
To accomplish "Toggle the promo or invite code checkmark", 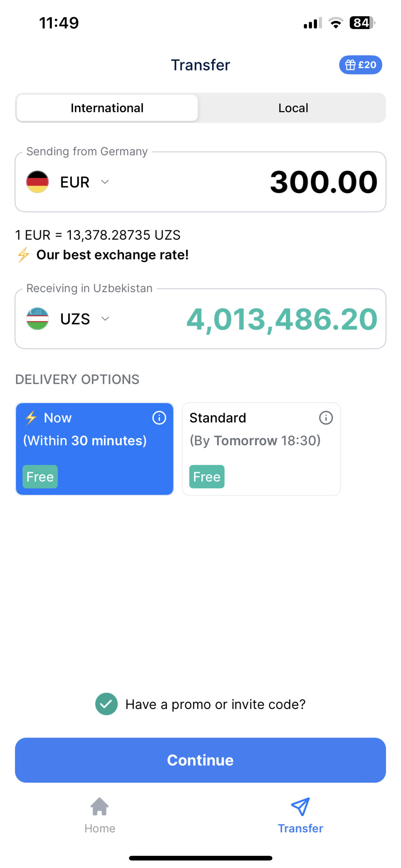I will pos(106,704).
